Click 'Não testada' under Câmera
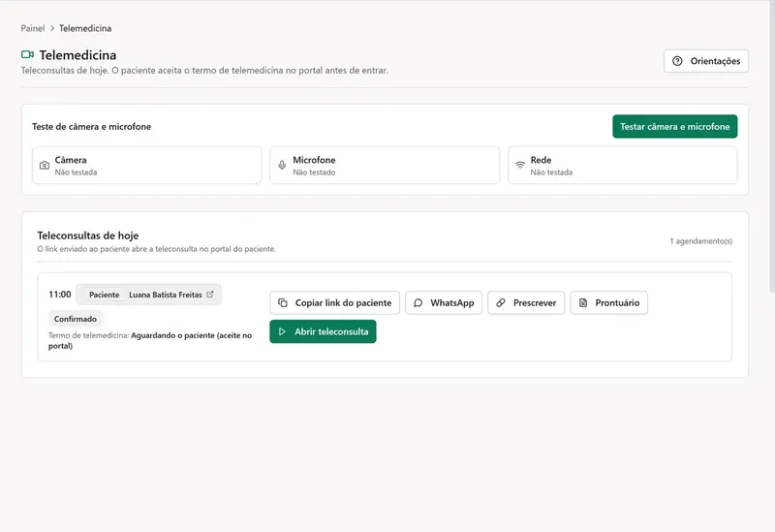 pyautogui.click(x=76, y=172)
